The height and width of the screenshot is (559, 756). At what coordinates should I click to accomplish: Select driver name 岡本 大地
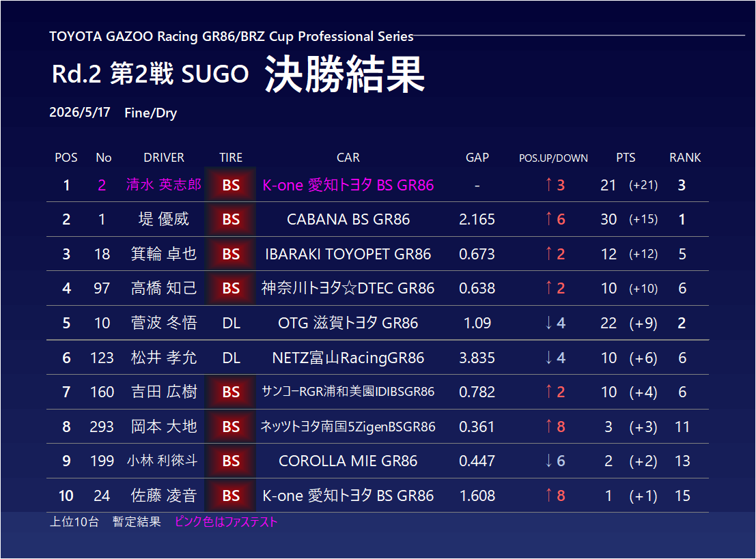(164, 427)
